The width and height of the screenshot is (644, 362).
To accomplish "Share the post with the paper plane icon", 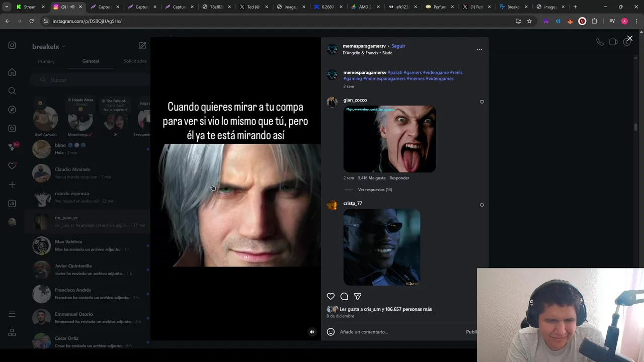I will [357, 296].
